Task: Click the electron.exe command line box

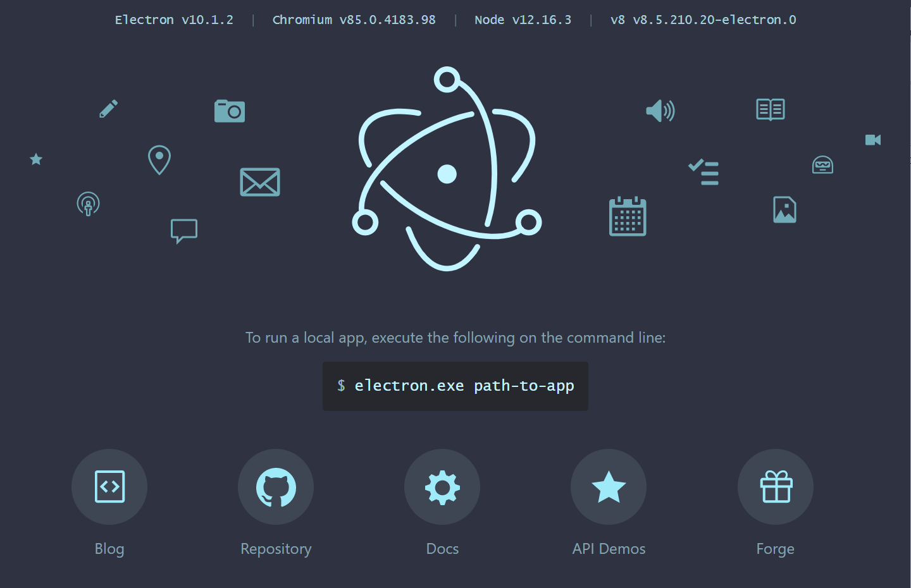Action: pyautogui.click(x=455, y=386)
